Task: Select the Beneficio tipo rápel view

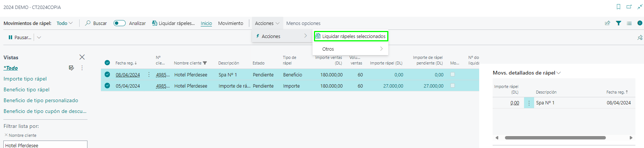Action: 27,89
